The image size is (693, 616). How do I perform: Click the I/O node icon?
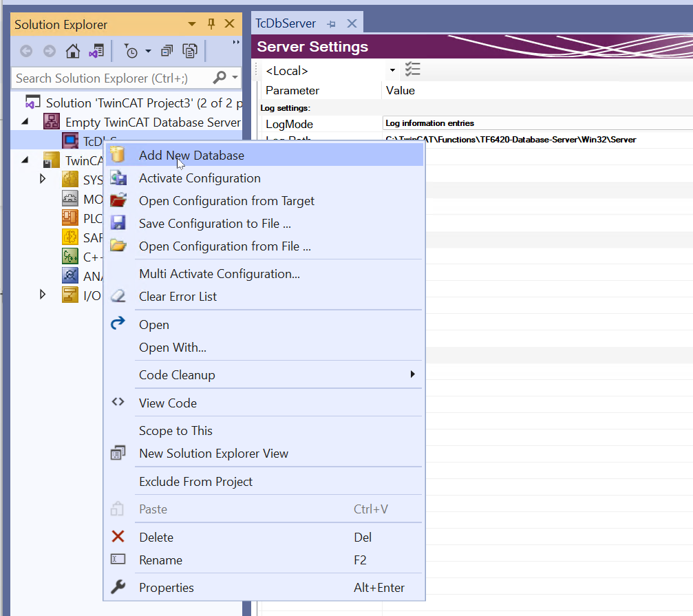[70, 295]
